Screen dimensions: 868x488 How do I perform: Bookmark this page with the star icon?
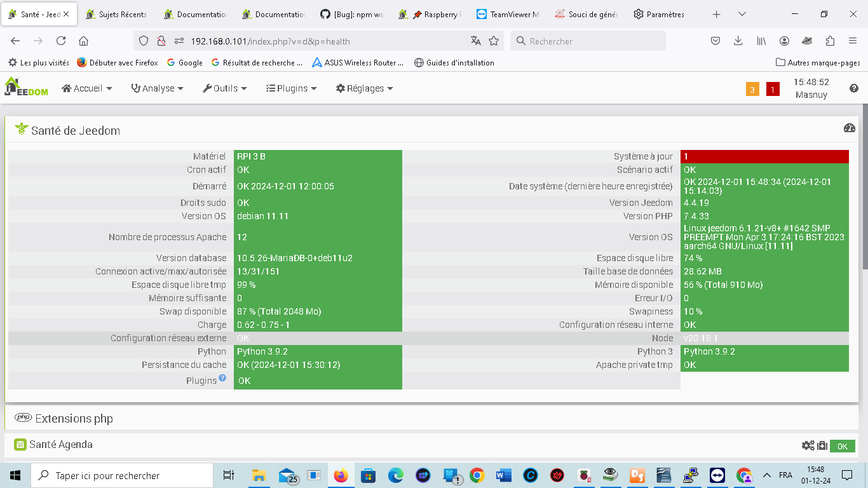(x=494, y=41)
